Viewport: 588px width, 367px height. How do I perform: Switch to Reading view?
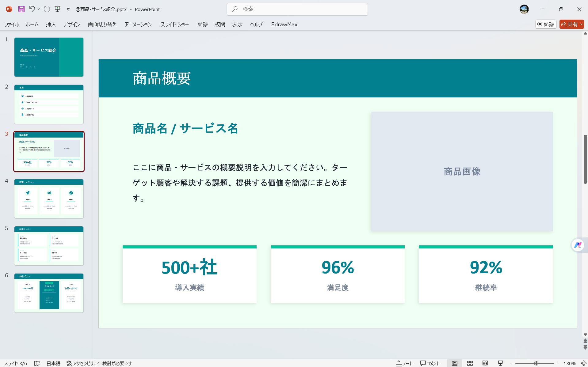pos(485,363)
